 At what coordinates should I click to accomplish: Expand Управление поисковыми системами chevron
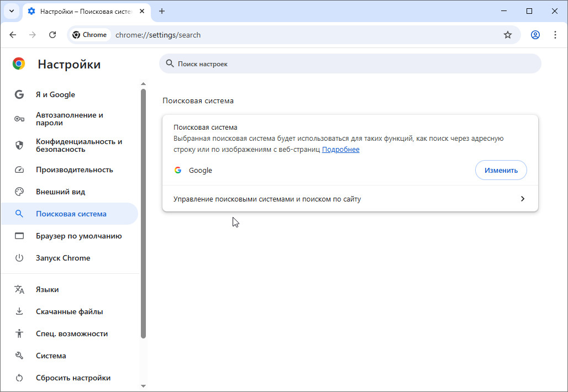522,199
